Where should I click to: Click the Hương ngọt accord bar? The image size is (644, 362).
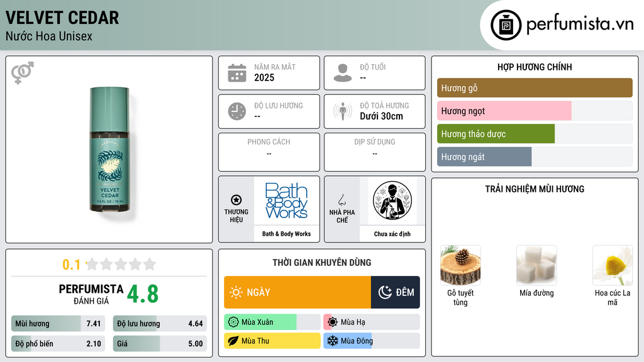coord(535,111)
